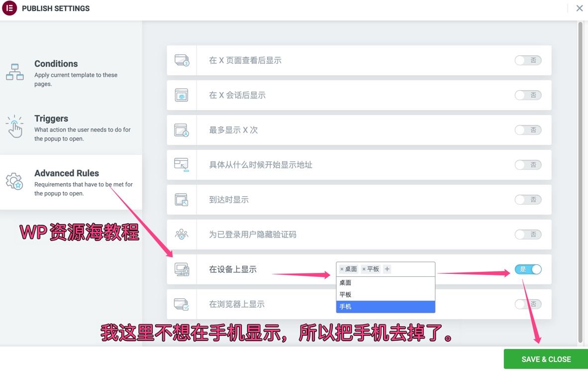Remove the 平板 tag from device selection
The image size is (588, 371).
tap(364, 269)
